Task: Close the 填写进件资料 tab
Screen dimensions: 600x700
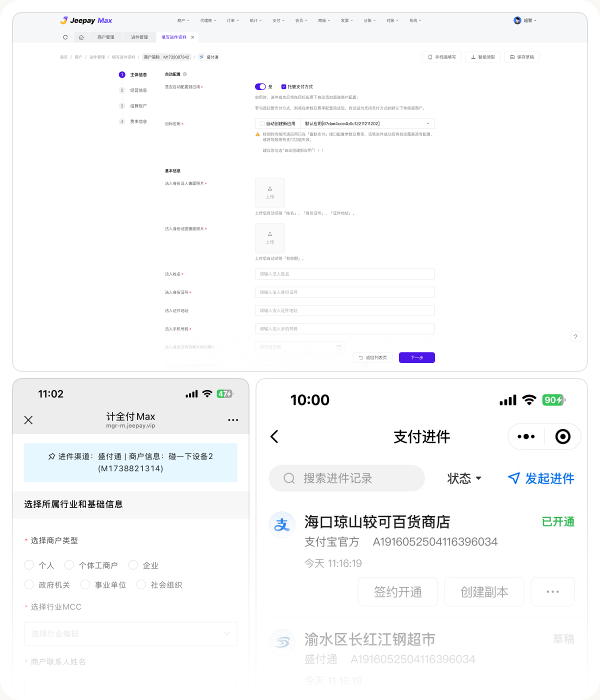Action: click(x=192, y=37)
